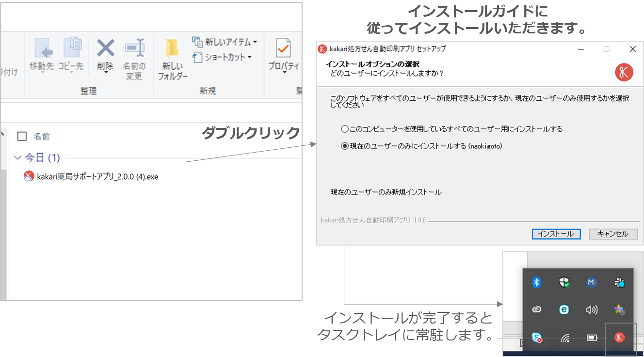The width and height of the screenshot is (644, 357).
Task: Click the キャンセル button
Action: pyautogui.click(x=613, y=234)
